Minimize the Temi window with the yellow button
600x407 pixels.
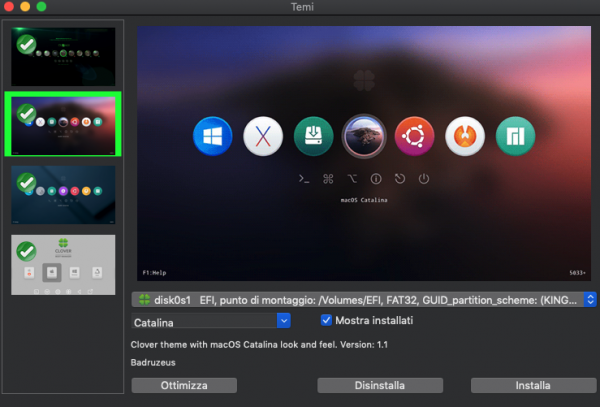(x=25, y=6)
